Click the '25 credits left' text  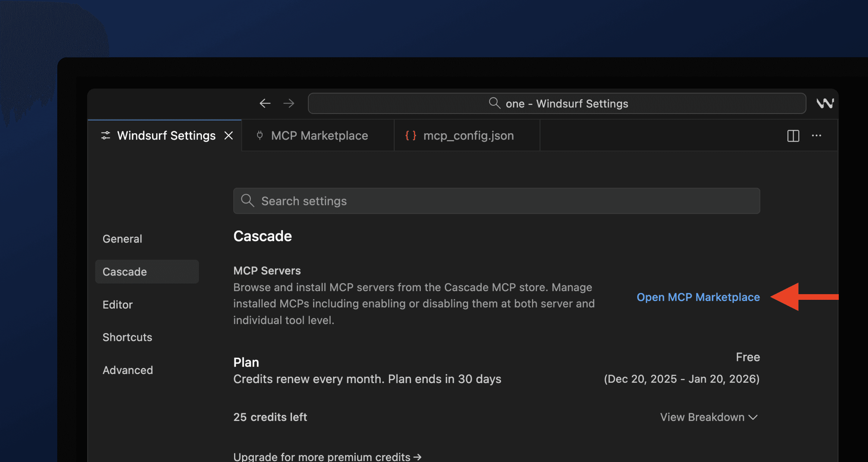[270, 417]
